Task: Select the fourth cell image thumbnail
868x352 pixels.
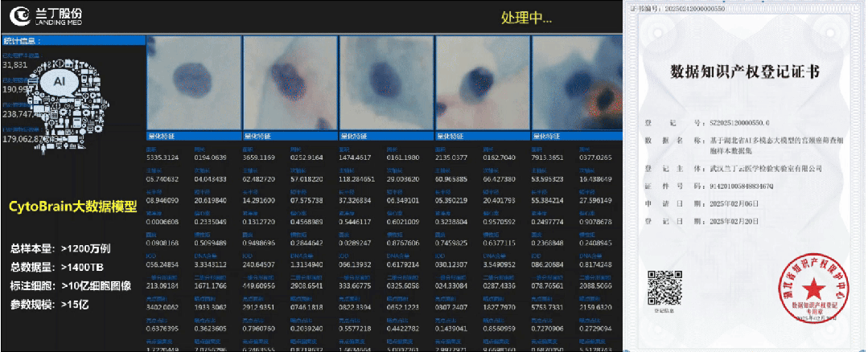Action: pyautogui.click(x=482, y=83)
